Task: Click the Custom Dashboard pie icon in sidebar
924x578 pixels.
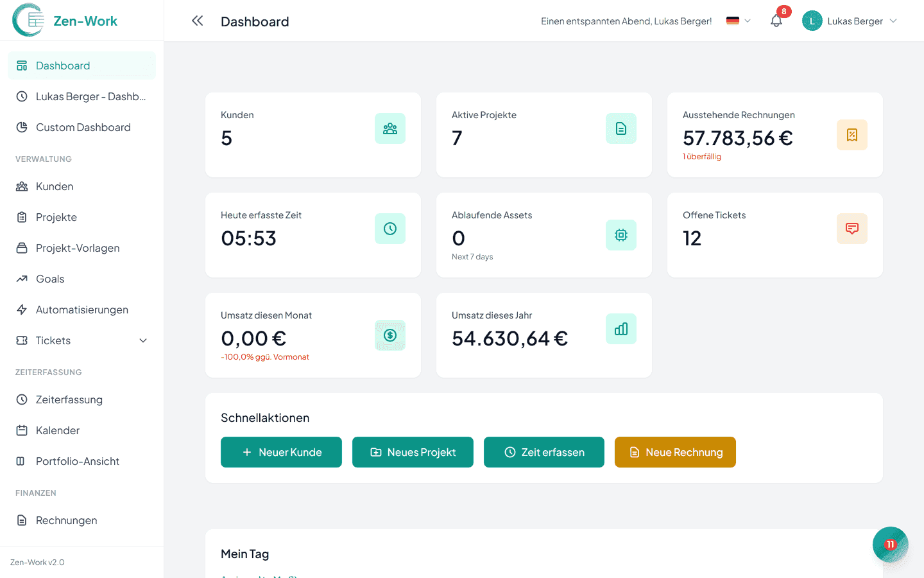Action: [22, 127]
